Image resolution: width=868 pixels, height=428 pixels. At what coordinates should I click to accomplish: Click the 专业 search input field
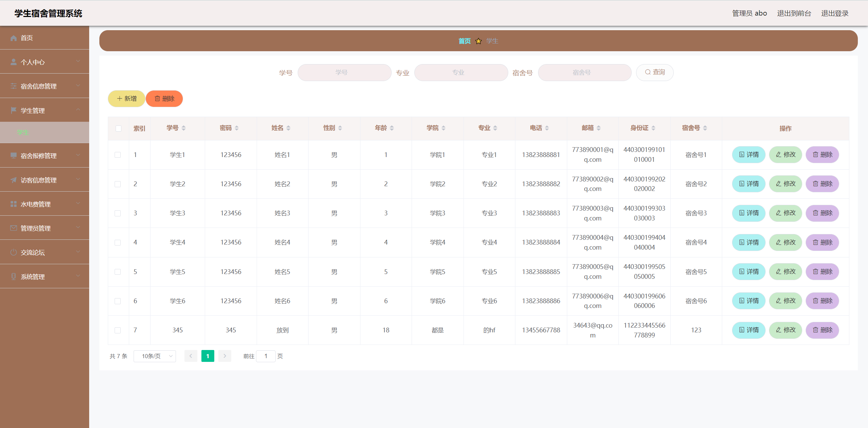pyautogui.click(x=461, y=73)
